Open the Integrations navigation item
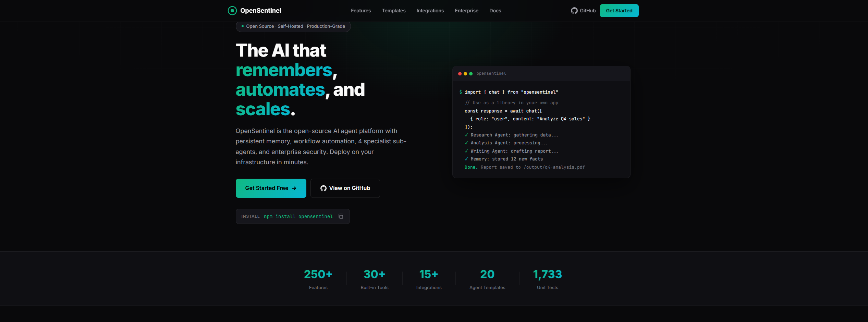The width and height of the screenshot is (868, 322). pyautogui.click(x=430, y=11)
